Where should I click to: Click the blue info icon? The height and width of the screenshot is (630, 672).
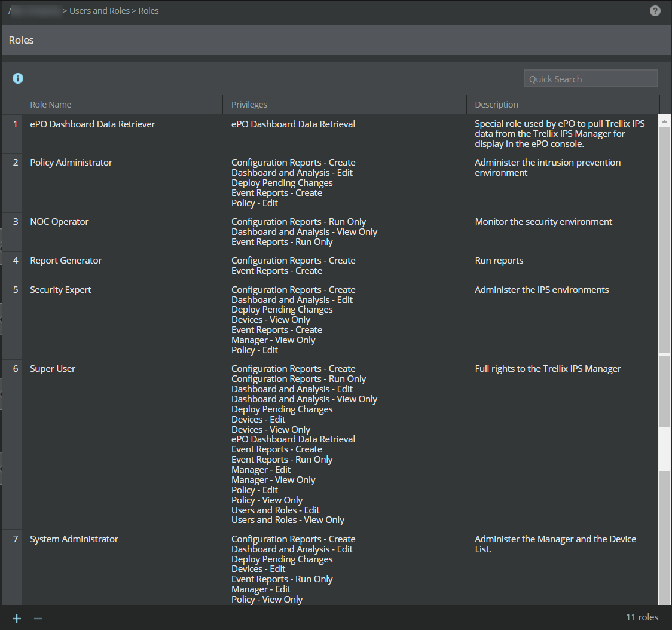click(17, 78)
